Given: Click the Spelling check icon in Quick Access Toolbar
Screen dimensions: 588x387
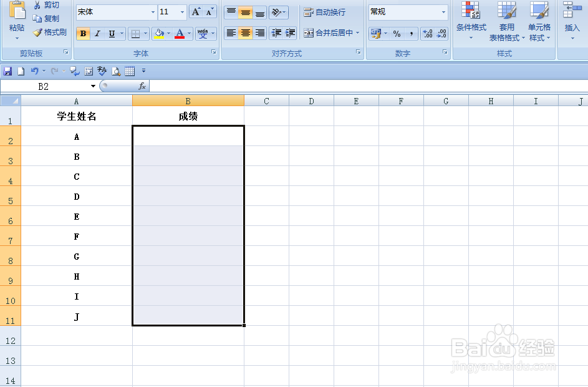Looking at the screenshot, I should [x=101, y=71].
